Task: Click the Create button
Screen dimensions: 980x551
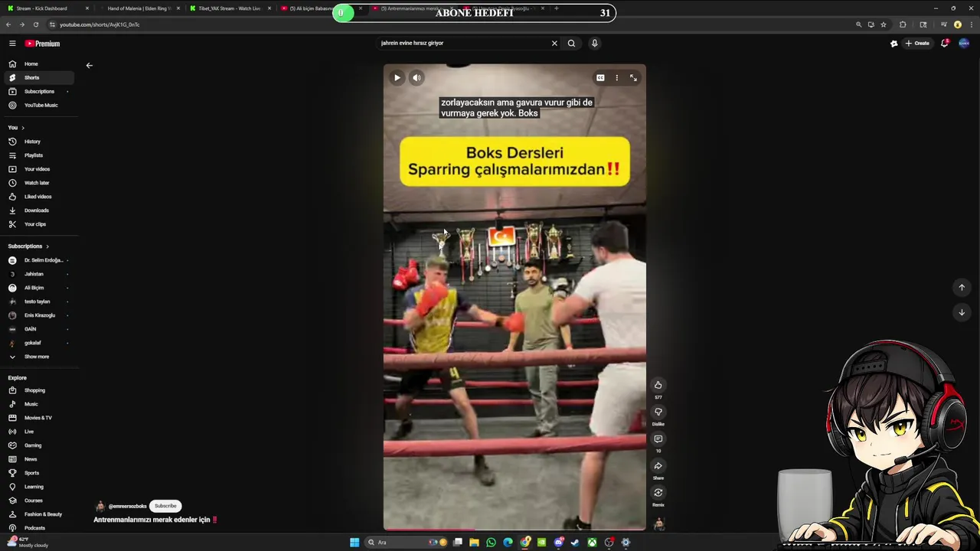Action: (x=917, y=44)
